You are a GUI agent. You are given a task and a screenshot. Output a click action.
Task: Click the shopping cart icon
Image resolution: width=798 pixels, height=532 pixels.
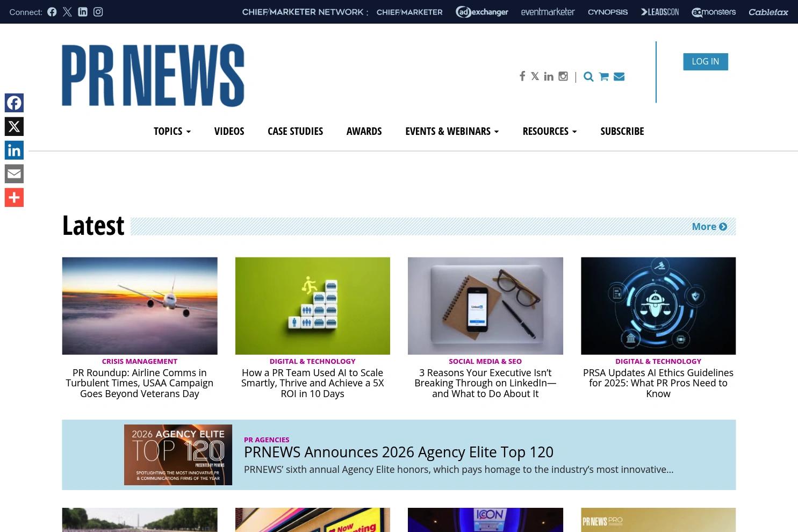(x=603, y=76)
